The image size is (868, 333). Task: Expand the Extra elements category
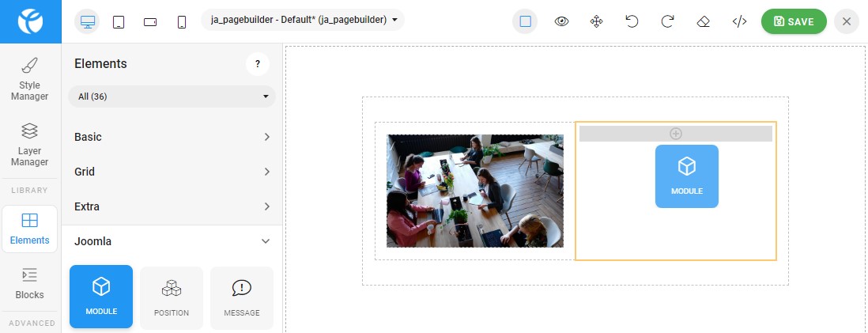pos(172,206)
